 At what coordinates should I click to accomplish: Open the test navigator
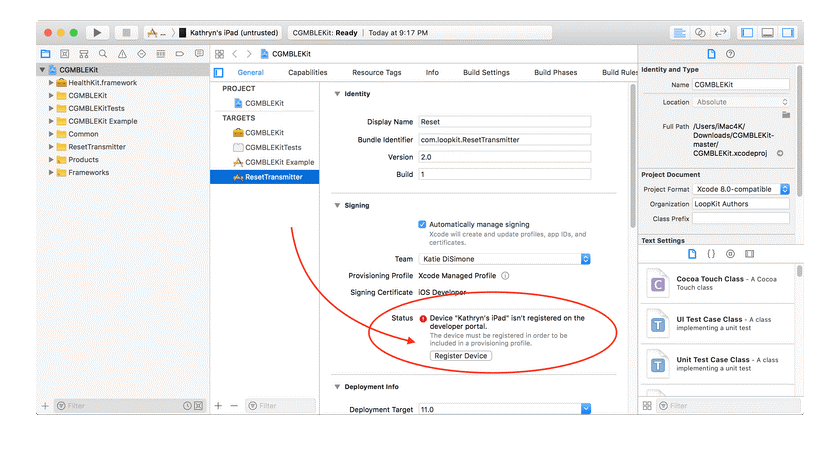tap(141, 54)
